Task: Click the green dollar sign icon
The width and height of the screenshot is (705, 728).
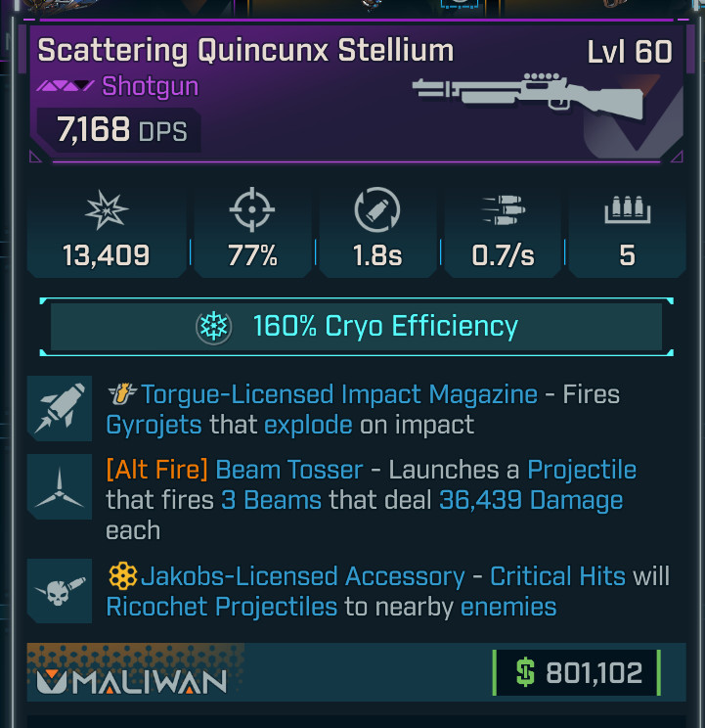Action: tap(525, 672)
